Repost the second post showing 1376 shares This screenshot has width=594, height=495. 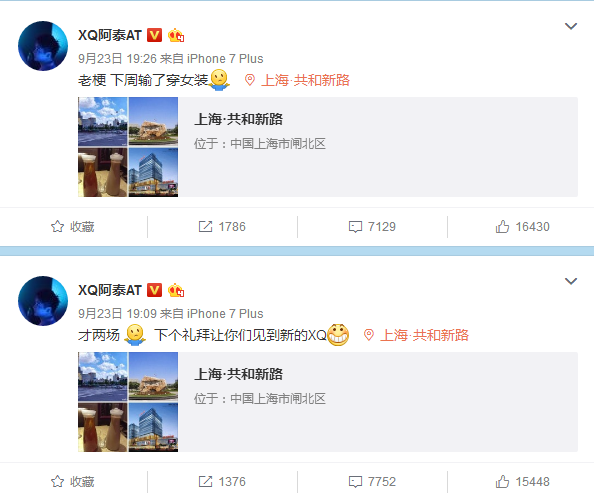click(x=222, y=481)
